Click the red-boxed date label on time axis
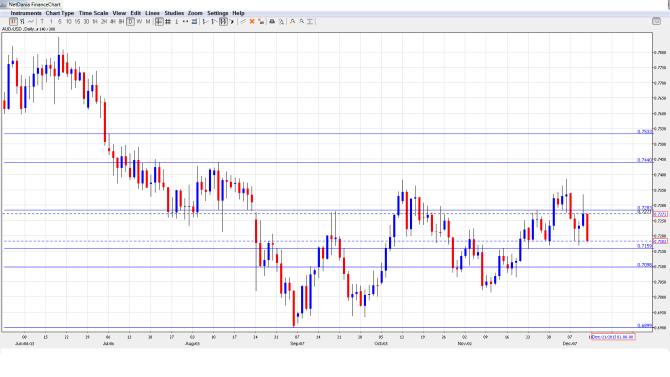Viewport: 670px width, 377px height. (x=613, y=337)
